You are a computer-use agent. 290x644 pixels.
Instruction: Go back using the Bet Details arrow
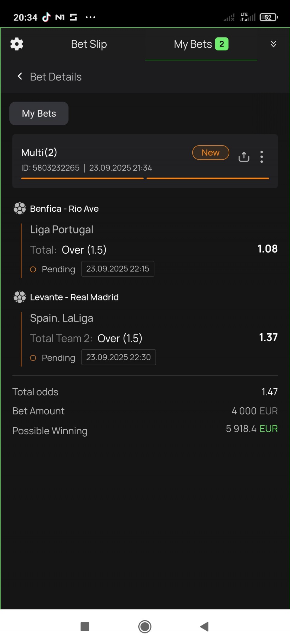point(20,76)
